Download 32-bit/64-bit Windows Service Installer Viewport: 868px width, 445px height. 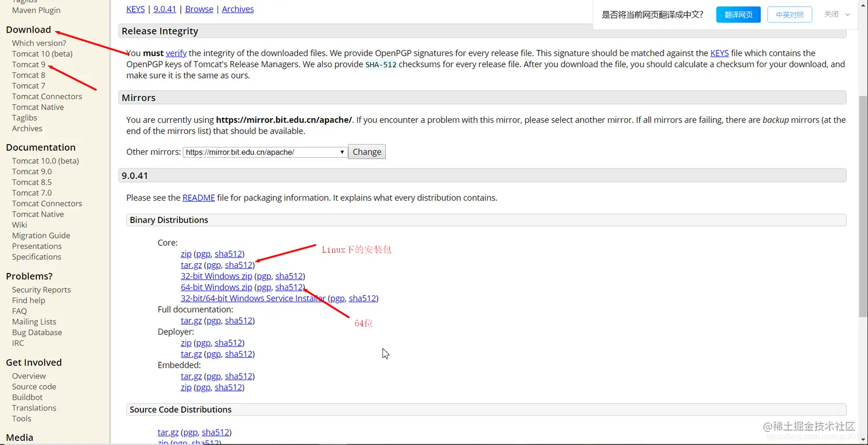tap(253, 298)
